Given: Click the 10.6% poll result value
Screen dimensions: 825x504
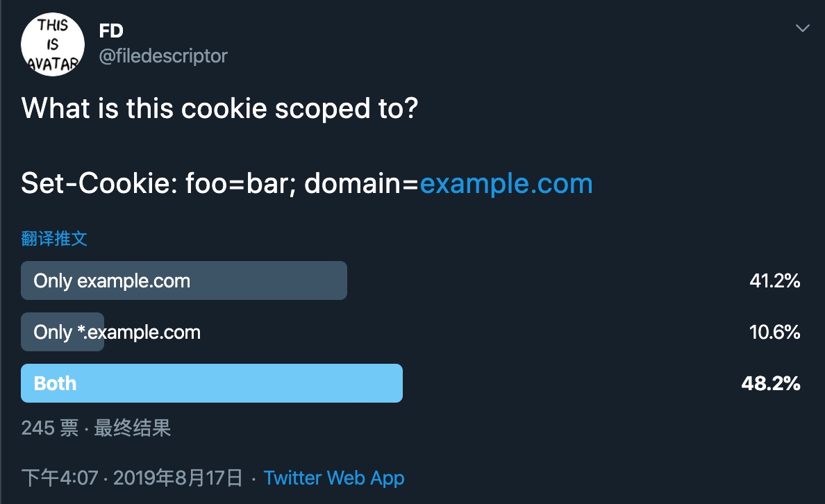Looking at the screenshot, I should click(x=774, y=332).
